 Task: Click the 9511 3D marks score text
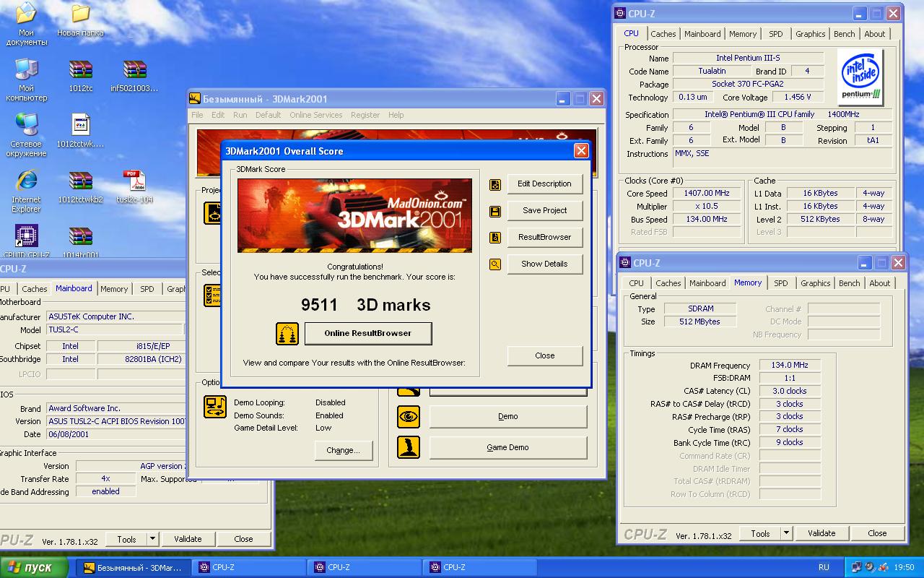click(x=365, y=305)
